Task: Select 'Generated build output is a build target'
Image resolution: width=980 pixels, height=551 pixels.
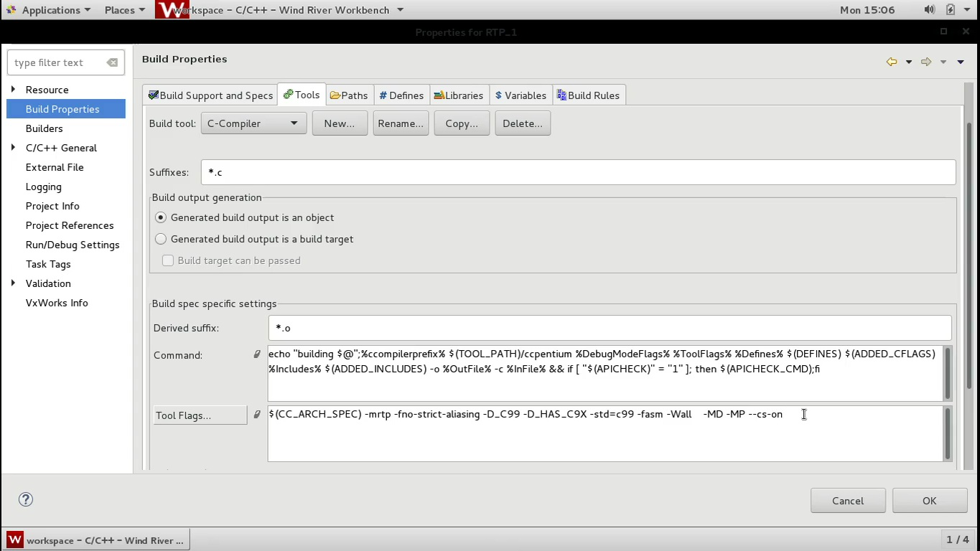Action: [161, 239]
